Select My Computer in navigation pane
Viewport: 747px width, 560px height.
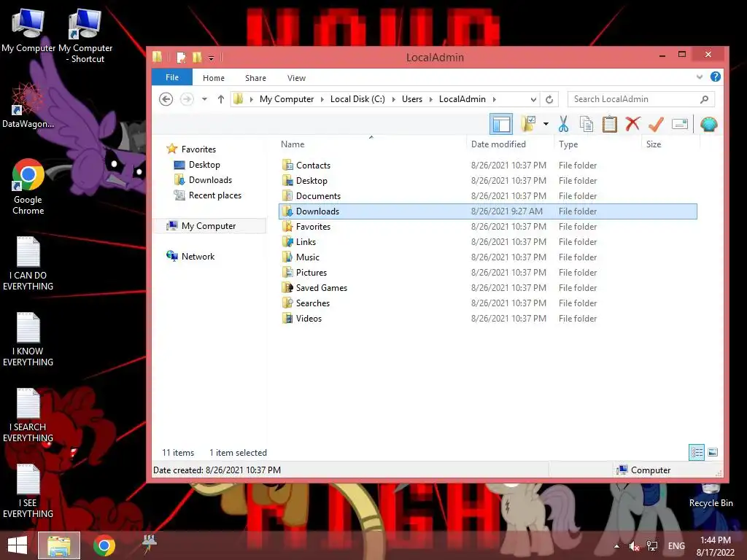click(x=208, y=226)
